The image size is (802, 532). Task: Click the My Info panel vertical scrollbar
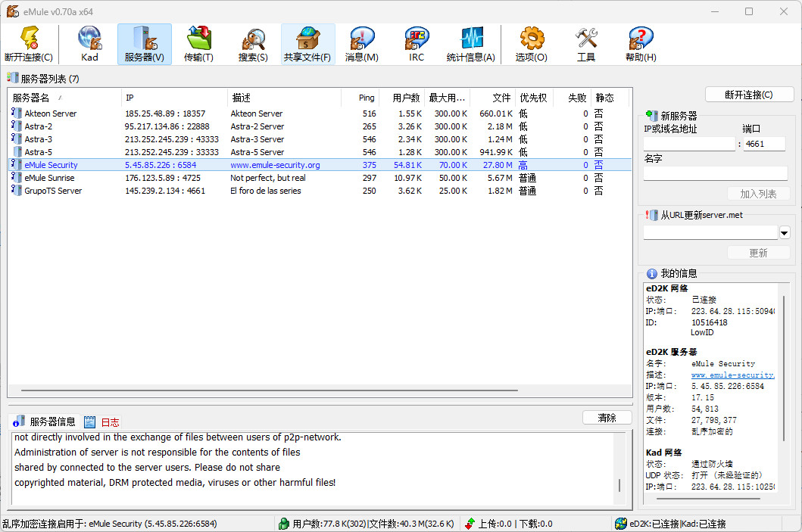pyautogui.click(x=784, y=368)
